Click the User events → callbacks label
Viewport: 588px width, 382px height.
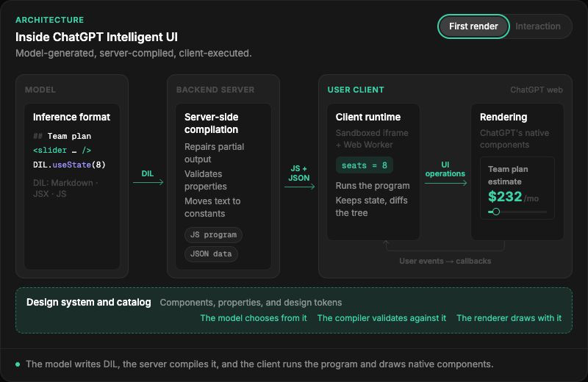[x=445, y=261]
